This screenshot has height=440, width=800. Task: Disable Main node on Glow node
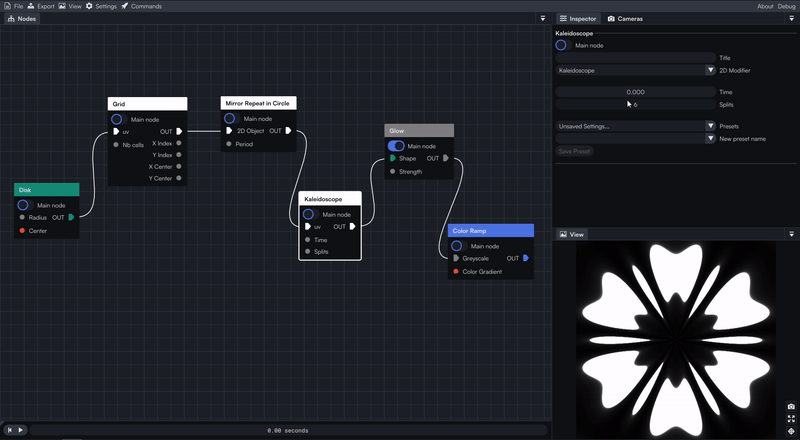tap(396, 146)
